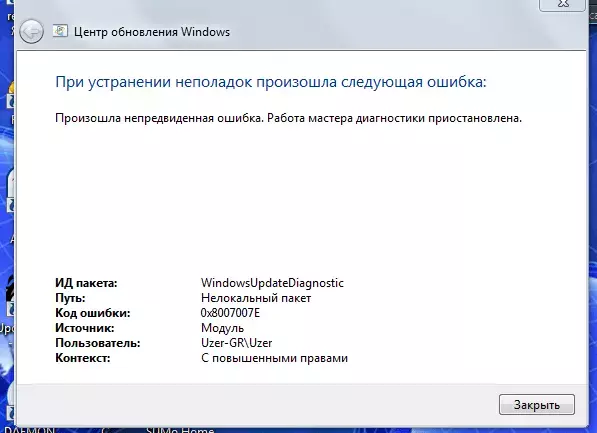The width and height of the screenshot is (597, 433).
Task: Click the ИД пакета label
Action: (86, 283)
